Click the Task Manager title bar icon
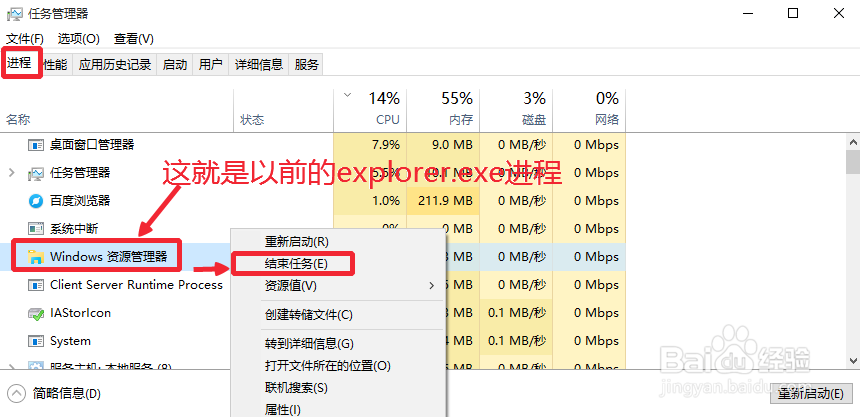 tap(15, 14)
